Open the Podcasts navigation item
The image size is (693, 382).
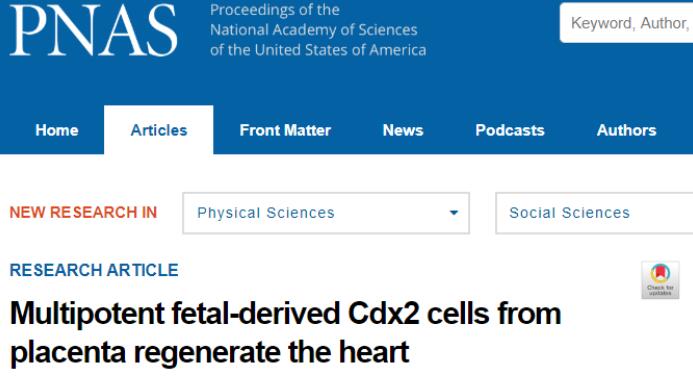tap(510, 130)
